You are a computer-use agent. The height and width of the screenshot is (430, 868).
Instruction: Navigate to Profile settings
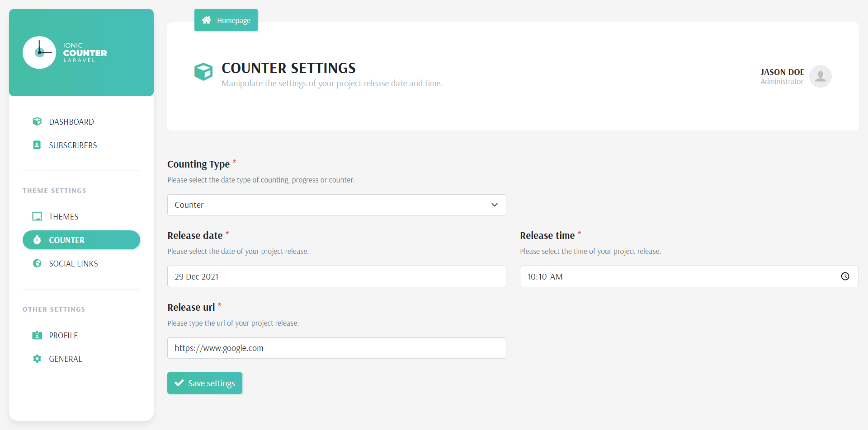tap(81, 335)
